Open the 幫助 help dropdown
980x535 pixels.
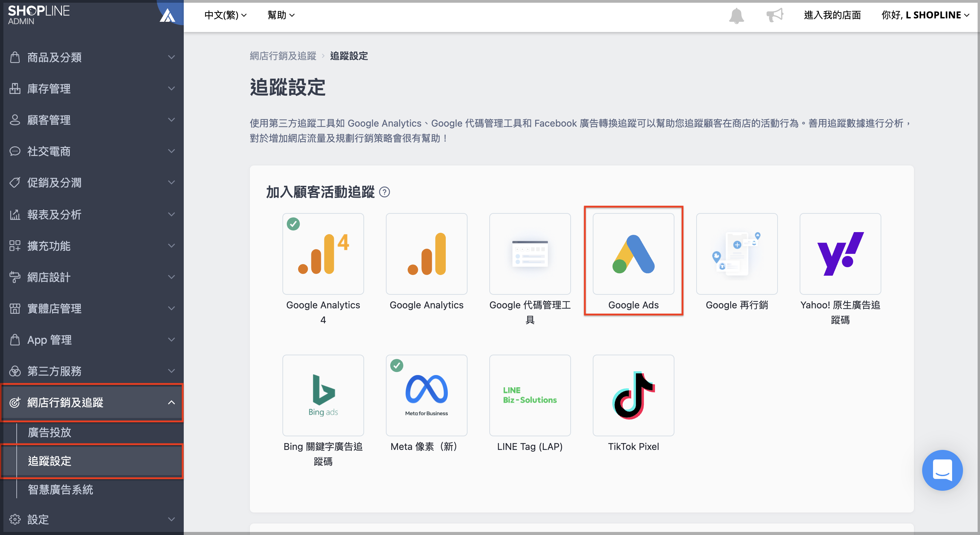[281, 15]
